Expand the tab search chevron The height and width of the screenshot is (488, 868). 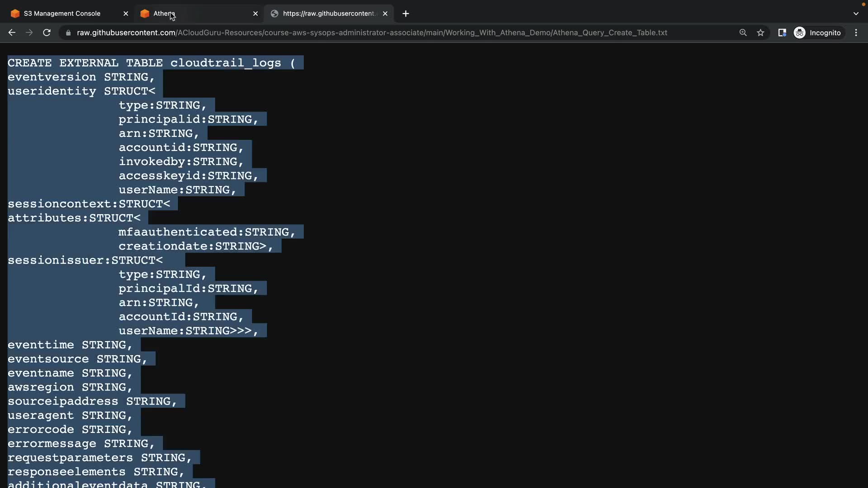(855, 14)
